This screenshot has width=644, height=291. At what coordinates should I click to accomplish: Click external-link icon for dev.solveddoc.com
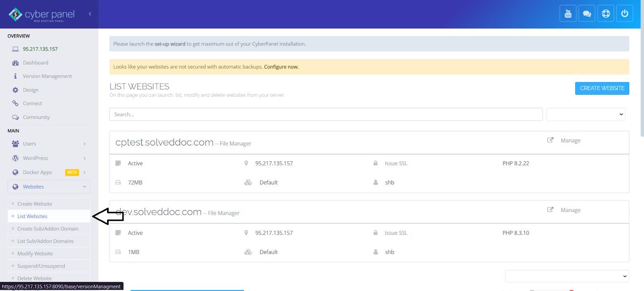click(550, 210)
